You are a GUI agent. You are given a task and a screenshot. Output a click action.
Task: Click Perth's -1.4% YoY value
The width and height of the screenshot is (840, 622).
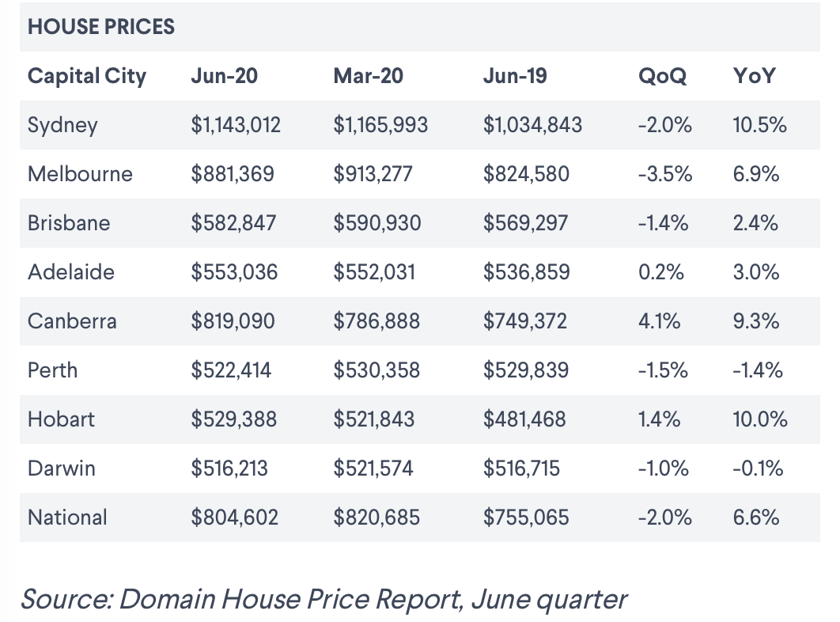(759, 370)
